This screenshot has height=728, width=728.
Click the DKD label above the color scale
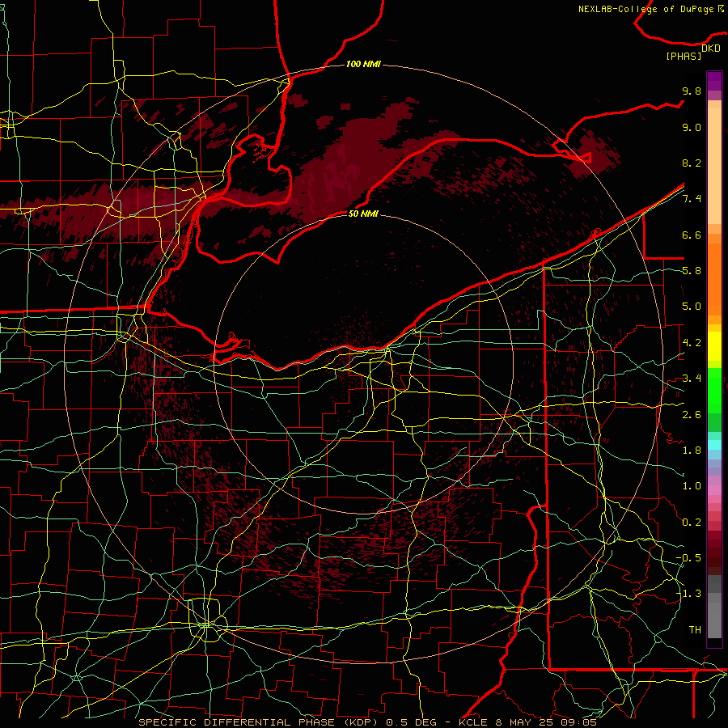click(x=711, y=49)
